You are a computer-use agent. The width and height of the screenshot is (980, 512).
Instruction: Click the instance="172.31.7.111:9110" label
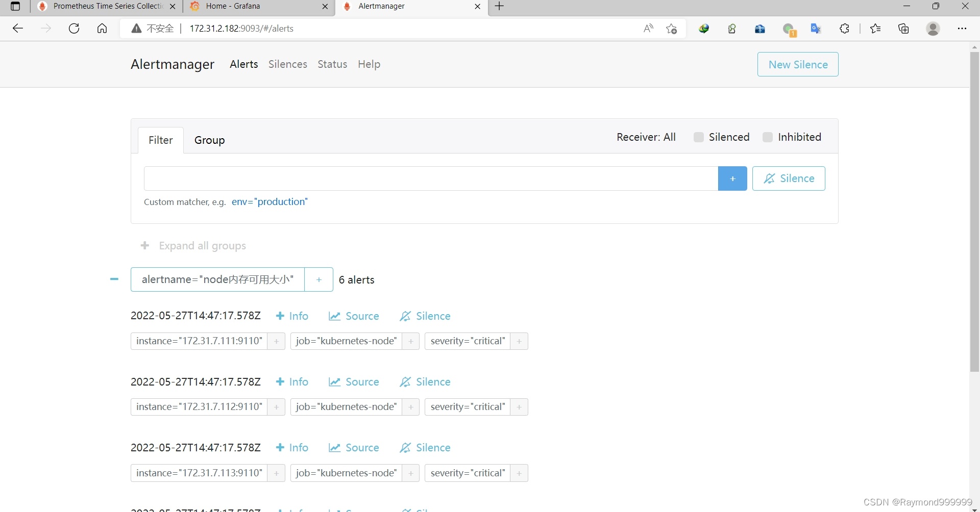199,341
